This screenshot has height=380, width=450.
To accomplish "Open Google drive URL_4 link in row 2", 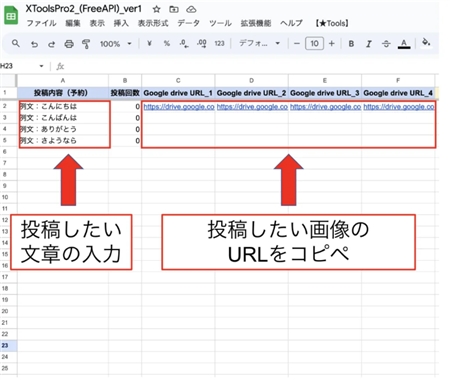I will [399, 107].
